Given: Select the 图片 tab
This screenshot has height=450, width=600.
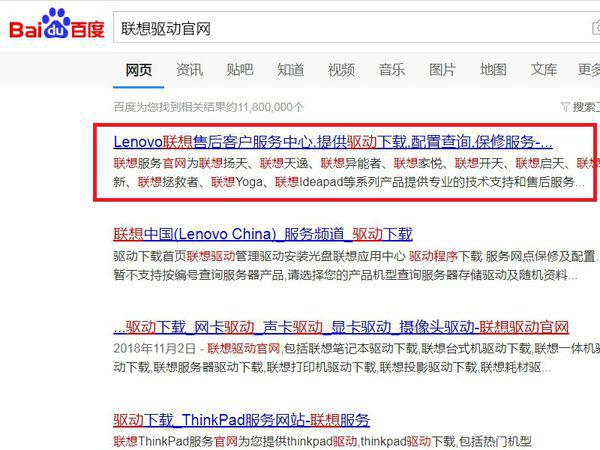Looking at the screenshot, I should point(442,70).
